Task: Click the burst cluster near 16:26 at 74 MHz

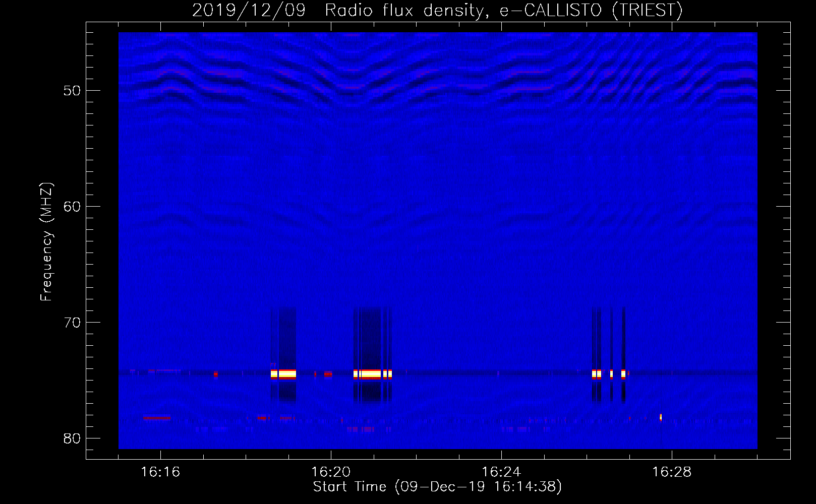Action: (609, 374)
